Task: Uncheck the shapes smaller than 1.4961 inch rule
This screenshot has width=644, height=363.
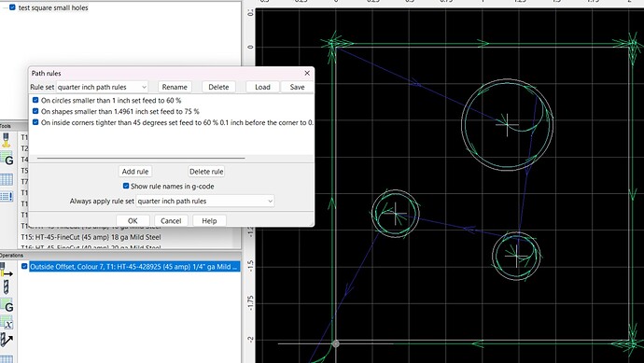Action: click(35, 111)
